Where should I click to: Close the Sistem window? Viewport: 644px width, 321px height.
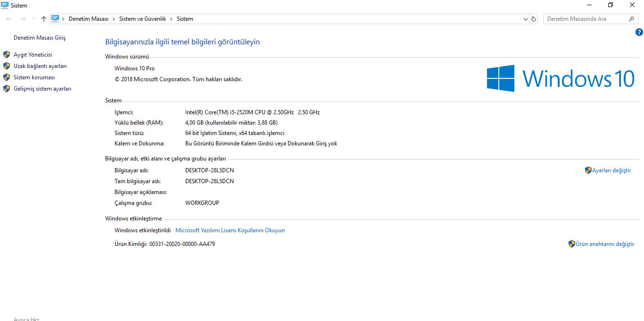[632, 5]
